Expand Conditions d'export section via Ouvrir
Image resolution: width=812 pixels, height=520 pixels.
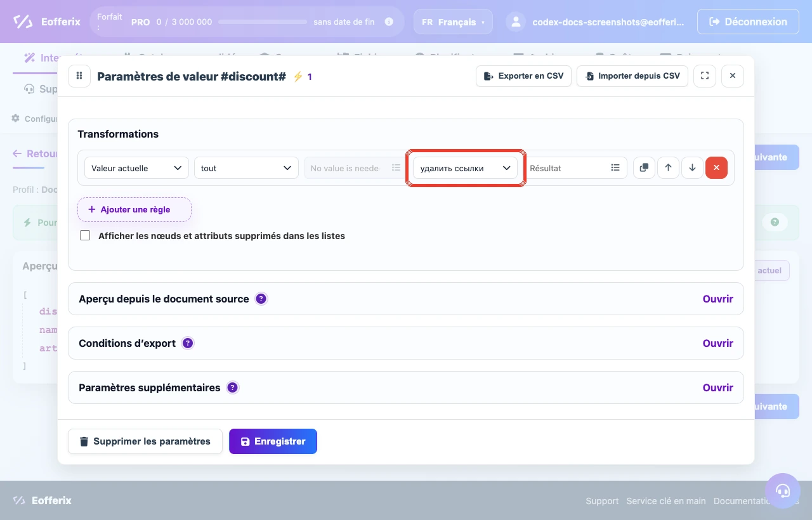coord(717,343)
